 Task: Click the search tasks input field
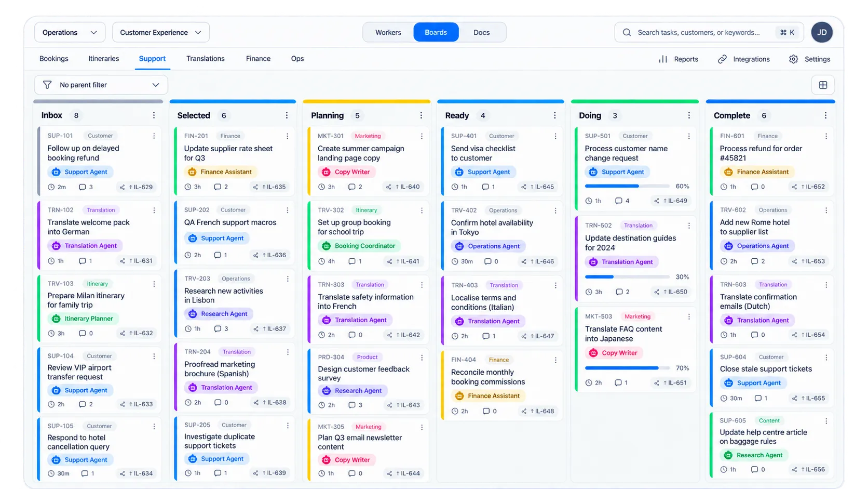tap(709, 32)
